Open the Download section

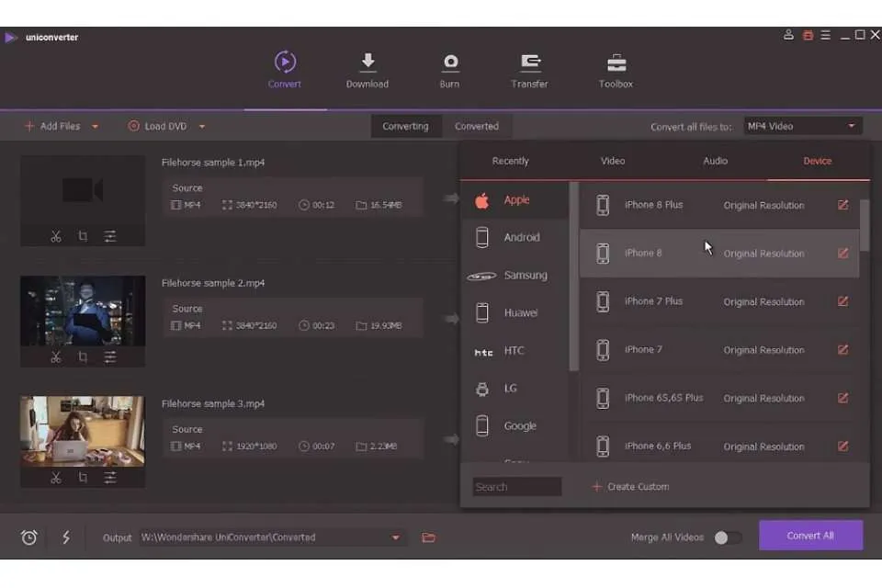[x=367, y=70]
